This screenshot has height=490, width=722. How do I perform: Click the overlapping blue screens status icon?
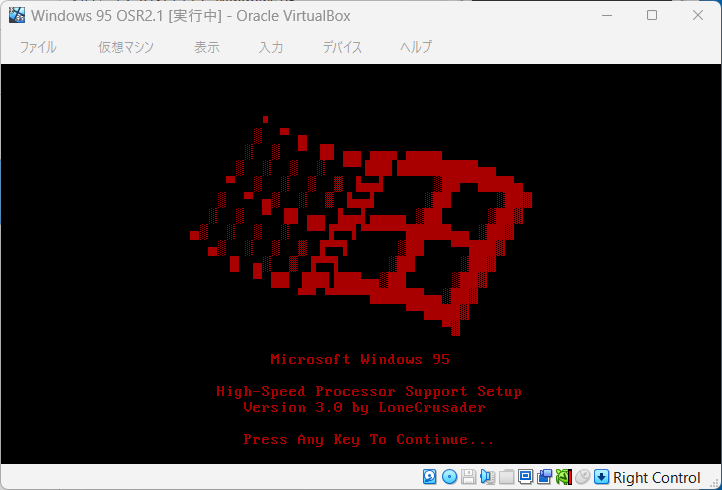point(544,477)
